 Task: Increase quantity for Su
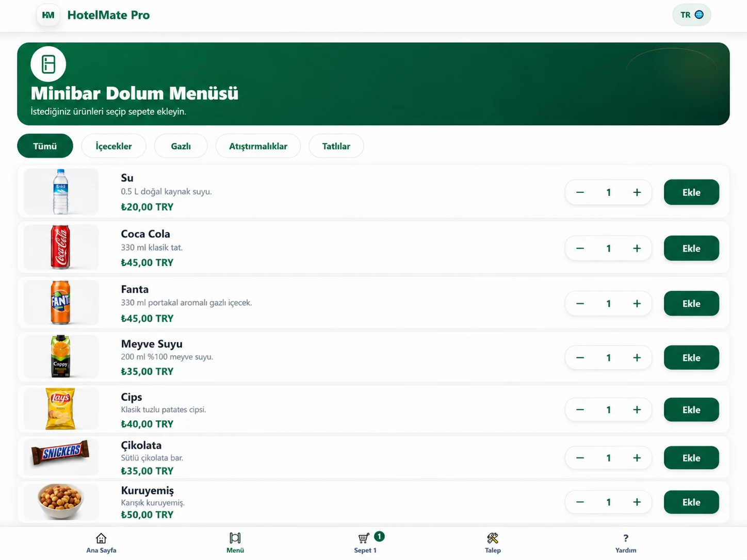click(x=637, y=192)
